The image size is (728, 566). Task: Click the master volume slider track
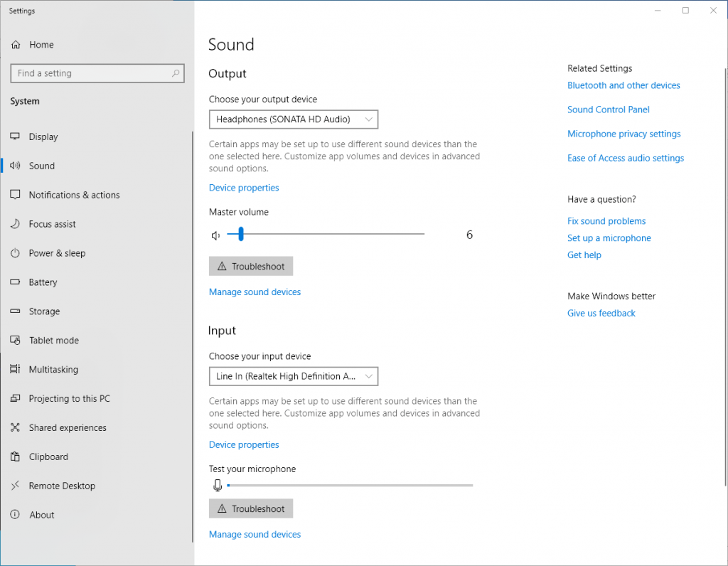[x=334, y=234]
